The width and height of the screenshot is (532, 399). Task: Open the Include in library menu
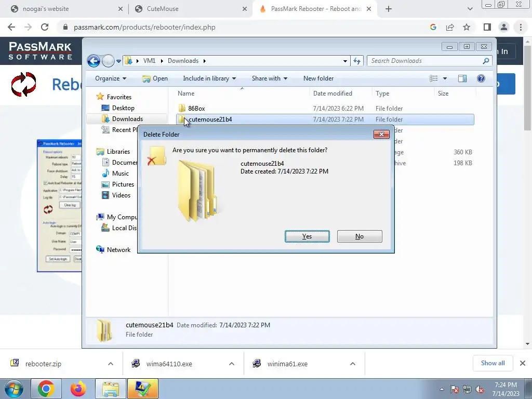209,78
